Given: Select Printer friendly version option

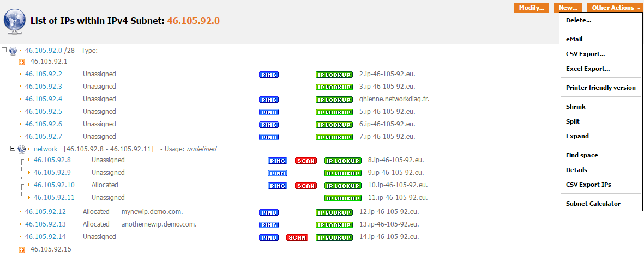Looking at the screenshot, I should pyautogui.click(x=600, y=88).
